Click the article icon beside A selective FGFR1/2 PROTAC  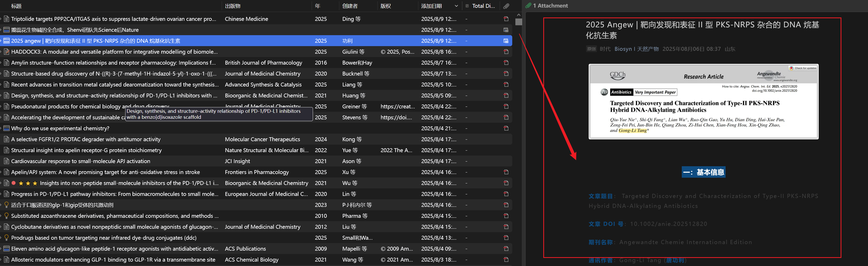[7, 139]
